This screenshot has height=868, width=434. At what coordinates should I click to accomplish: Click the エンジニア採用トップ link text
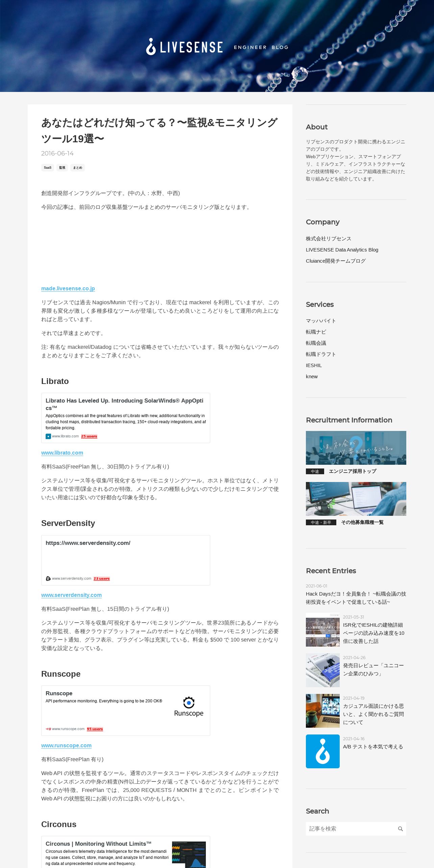(353, 471)
